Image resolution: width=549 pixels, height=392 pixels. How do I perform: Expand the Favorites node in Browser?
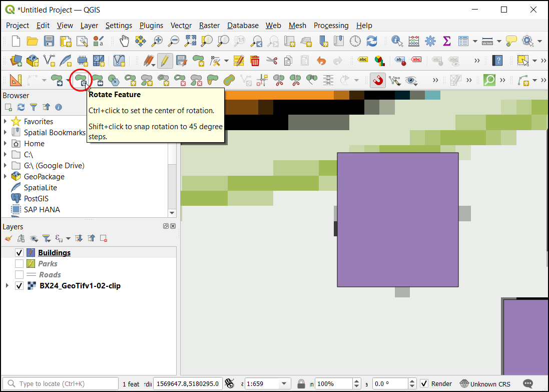[6, 122]
